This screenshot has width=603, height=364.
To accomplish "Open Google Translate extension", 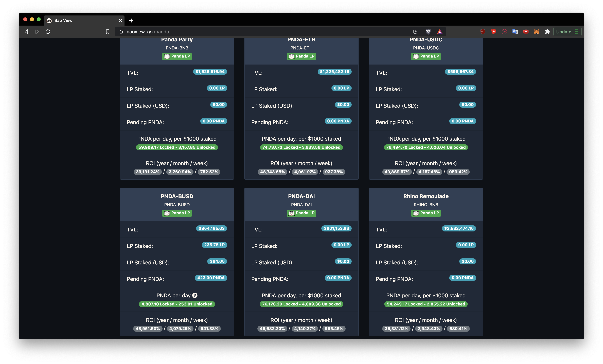I will point(515,32).
